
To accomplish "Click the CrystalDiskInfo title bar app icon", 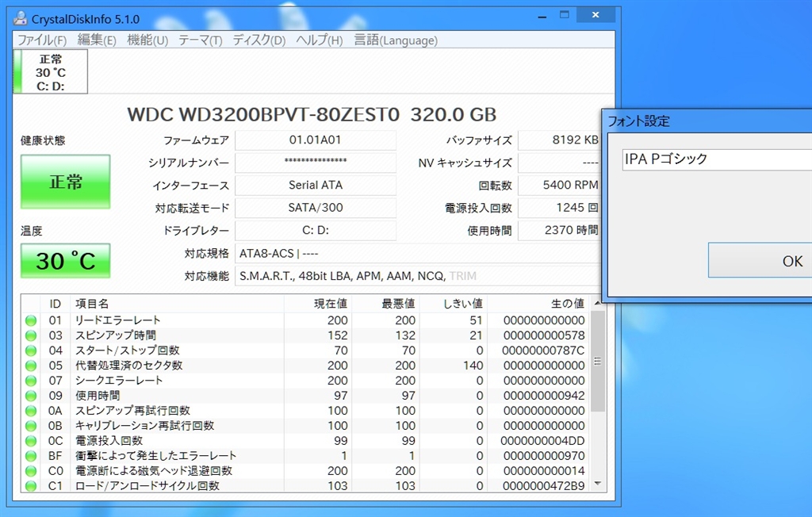I will [20, 18].
